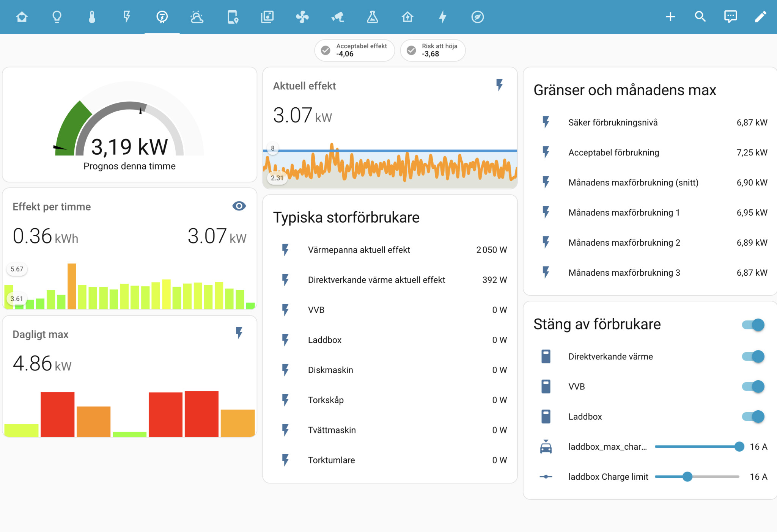Disable the Laddbox switch
This screenshot has width=777, height=532.
pyautogui.click(x=753, y=416)
